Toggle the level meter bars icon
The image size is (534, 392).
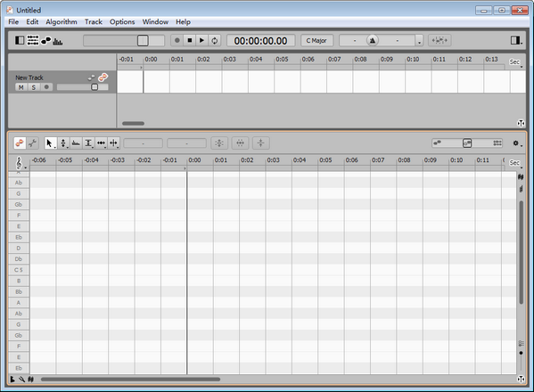tap(58, 42)
